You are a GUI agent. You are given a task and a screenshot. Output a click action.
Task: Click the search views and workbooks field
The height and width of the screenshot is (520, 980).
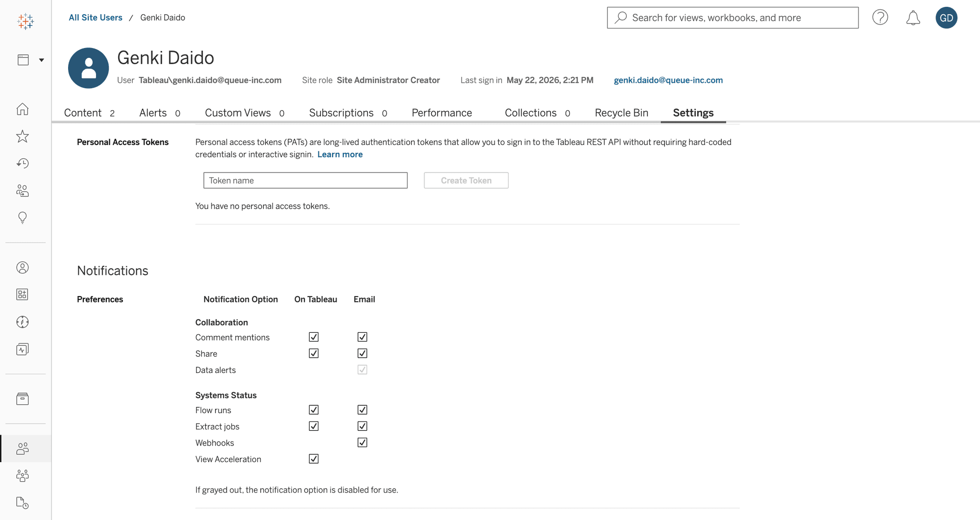click(x=733, y=18)
